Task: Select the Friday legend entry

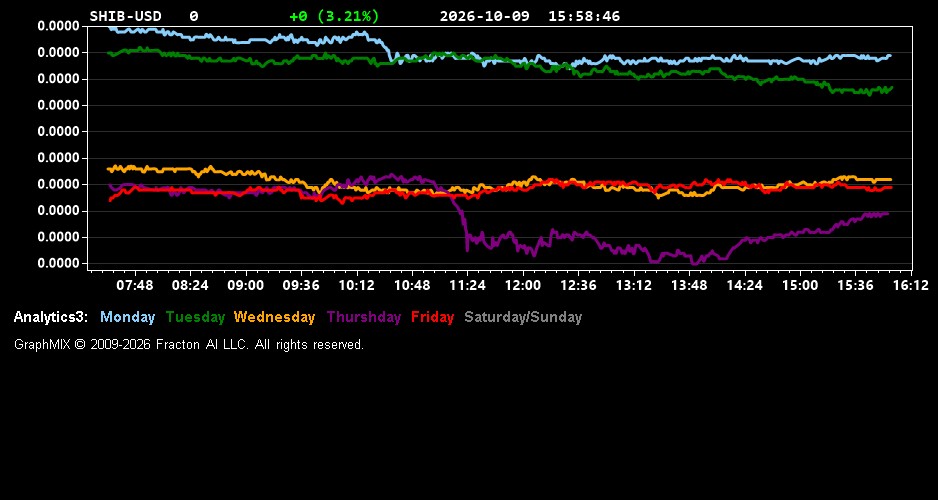Action: [x=433, y=317]
